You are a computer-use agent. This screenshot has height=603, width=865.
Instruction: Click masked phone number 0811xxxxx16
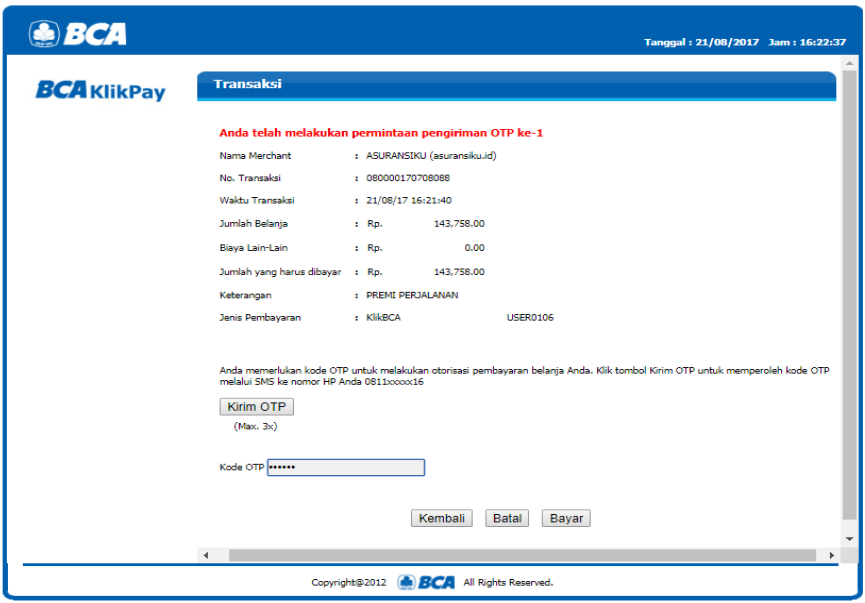click(394, 382)
